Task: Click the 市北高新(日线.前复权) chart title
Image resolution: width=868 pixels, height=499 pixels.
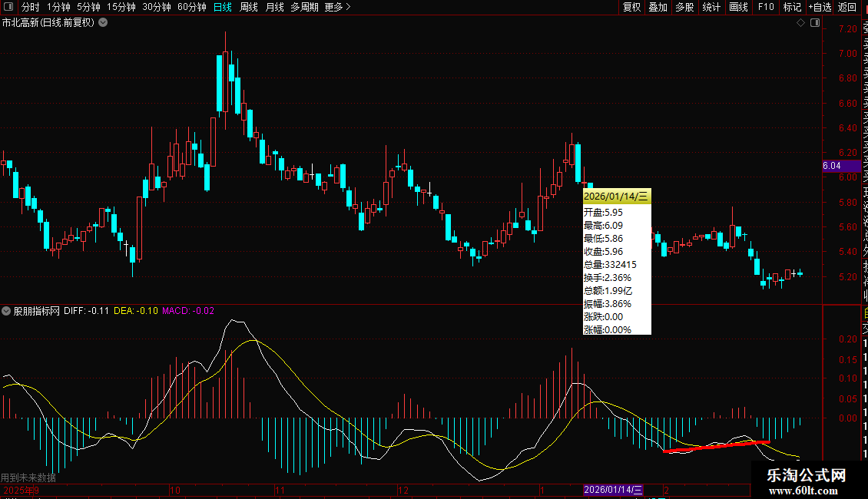Action: (48, 23)
